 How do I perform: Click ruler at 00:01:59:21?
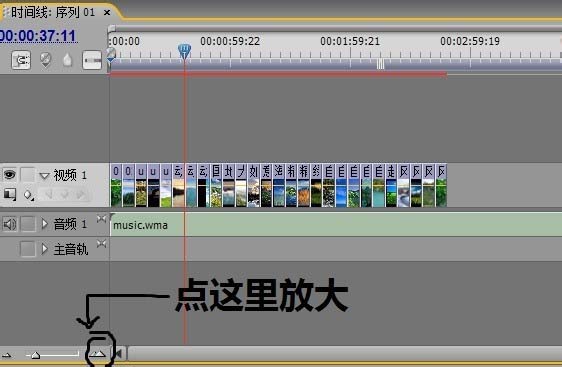[x=350, y=41]
